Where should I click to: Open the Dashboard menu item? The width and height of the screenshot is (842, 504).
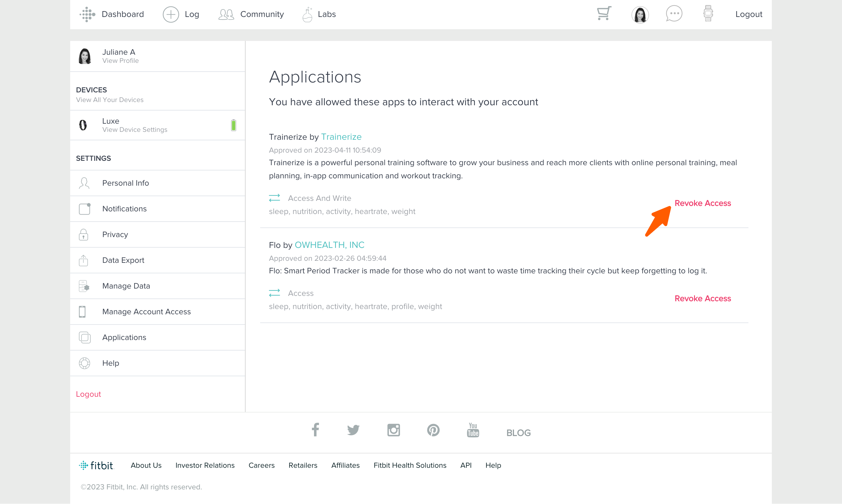click(122, 14)
